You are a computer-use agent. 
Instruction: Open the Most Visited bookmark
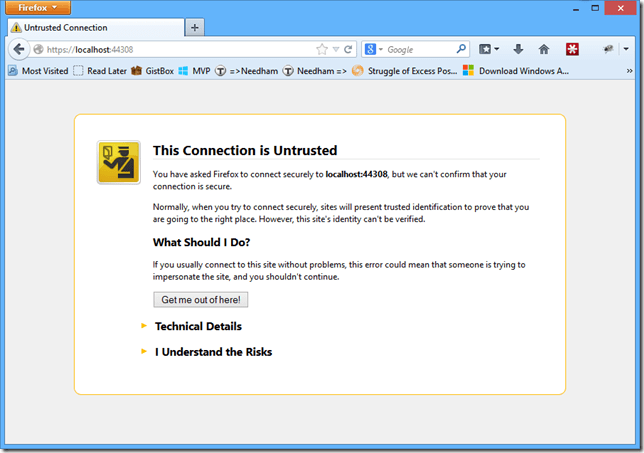pyautogui.click(x=38, y=71)
